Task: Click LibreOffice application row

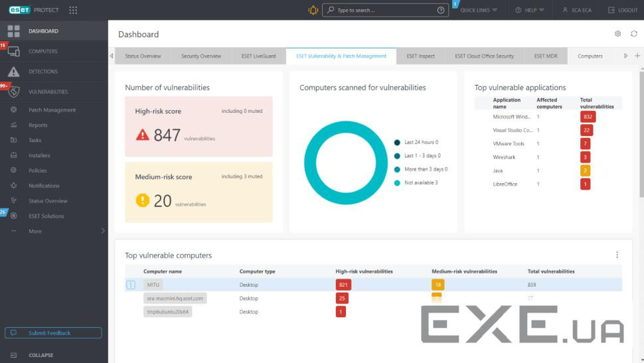Action: [x=548, y=184]
